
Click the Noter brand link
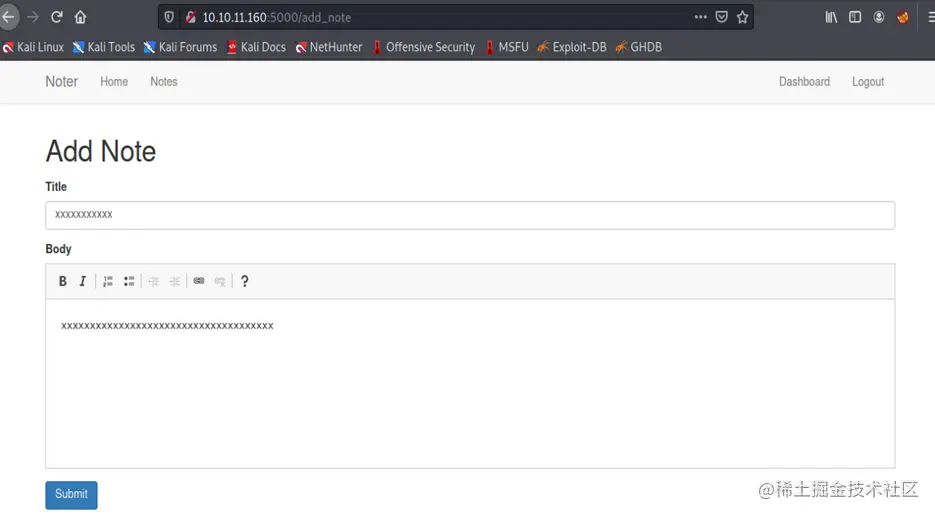point(61,82)
